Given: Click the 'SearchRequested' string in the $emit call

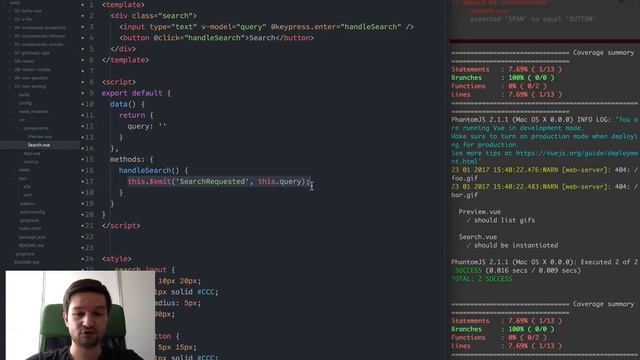Looking at the screenshot, I should [212, 181].
